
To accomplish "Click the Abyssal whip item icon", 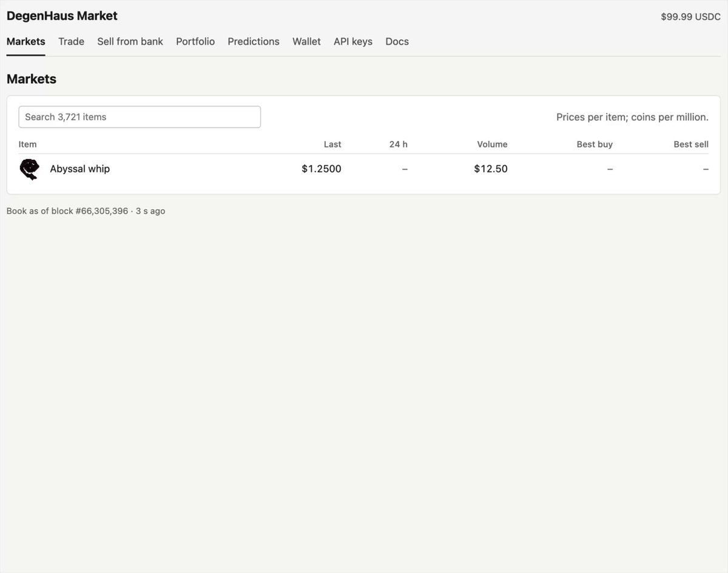I will (x=30, y=169).
